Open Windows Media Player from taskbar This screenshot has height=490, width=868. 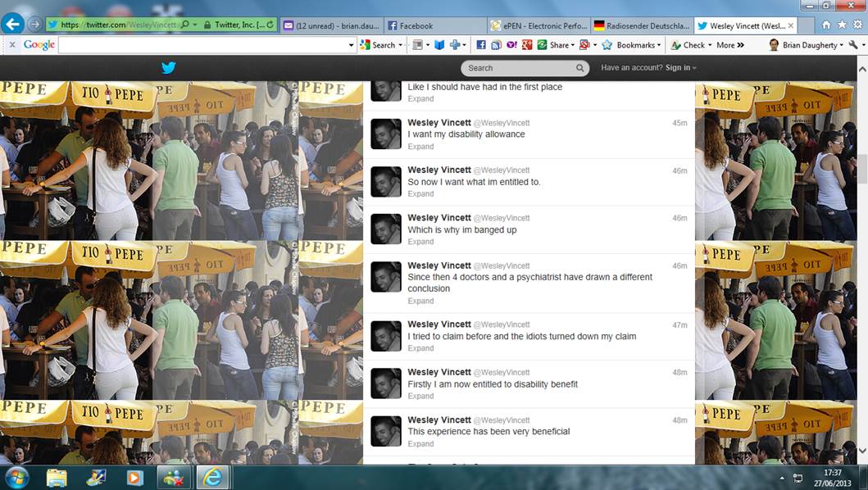coord(134,477)
